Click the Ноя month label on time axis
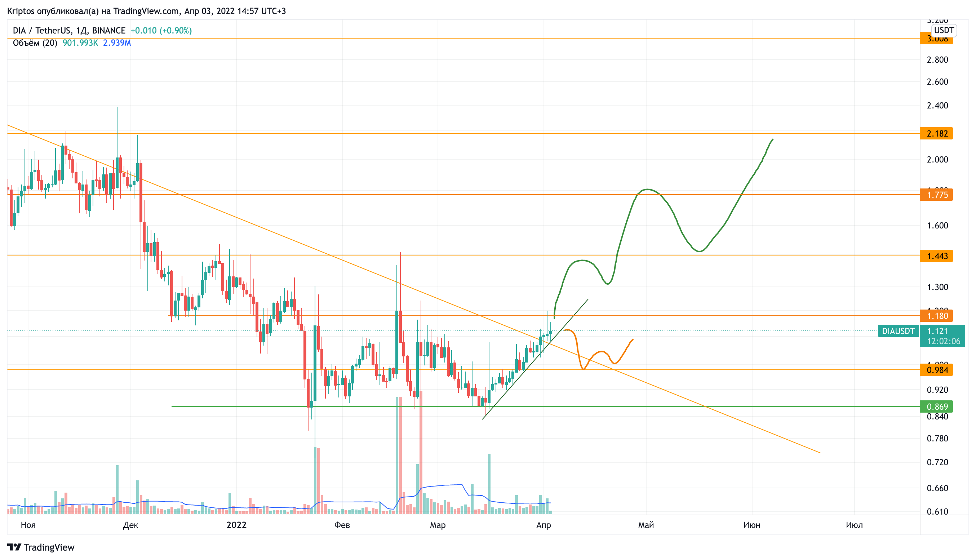The image size is (976, 560). pyautogui.click(x=28, y=525)
